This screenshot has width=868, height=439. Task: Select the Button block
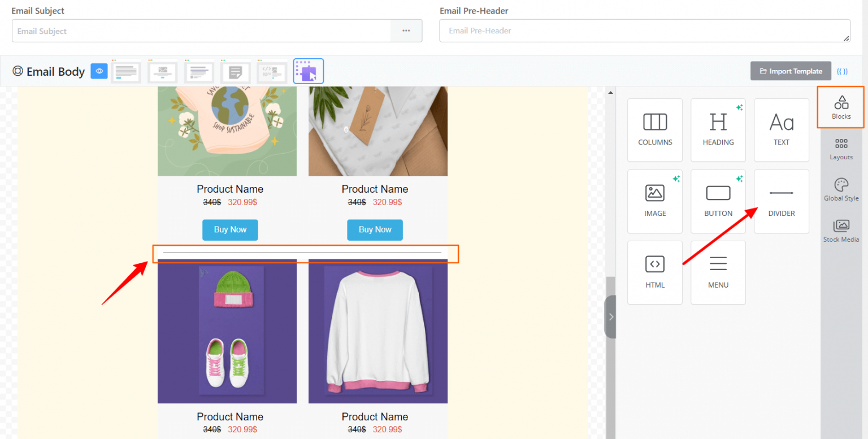(718, 201)
